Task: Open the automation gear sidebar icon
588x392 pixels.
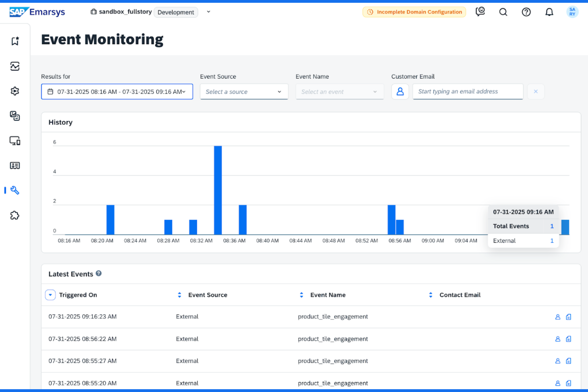Action: point(15,91)
